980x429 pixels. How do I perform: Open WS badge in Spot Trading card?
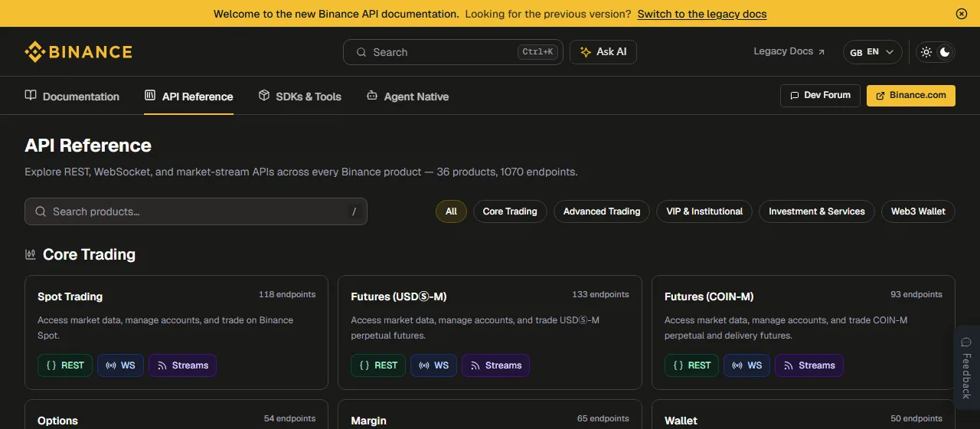(x=120, y=365)
